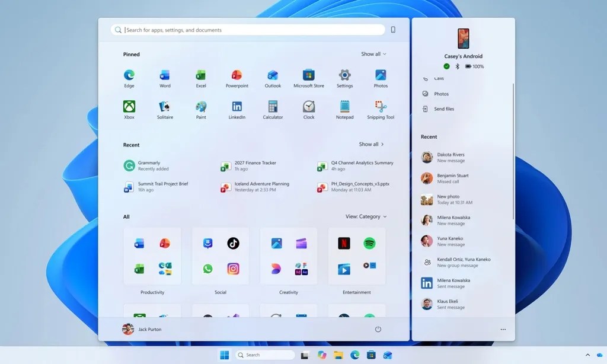Click the Windows Start button on taskbar
This screenshot has width=607, height=364.
coord(224,355)
